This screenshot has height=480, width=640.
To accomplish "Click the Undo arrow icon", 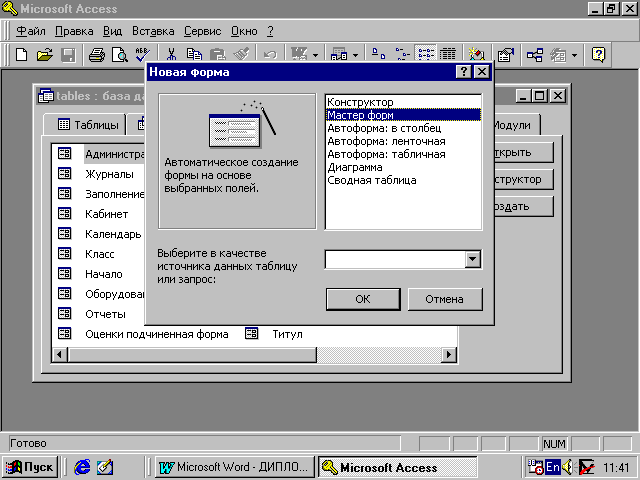I will coord(270,55).
